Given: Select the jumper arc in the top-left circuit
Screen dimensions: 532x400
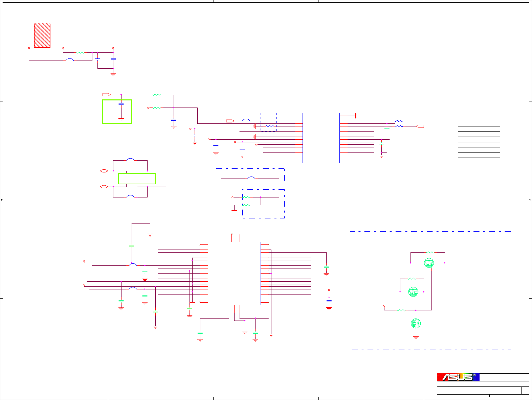Looking at the screenshot, I should [x=70, y=60].
